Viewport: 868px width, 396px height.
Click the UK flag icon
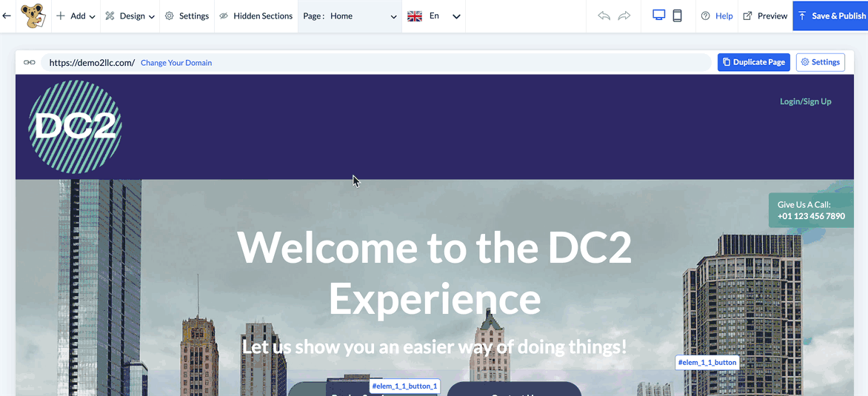415,16
